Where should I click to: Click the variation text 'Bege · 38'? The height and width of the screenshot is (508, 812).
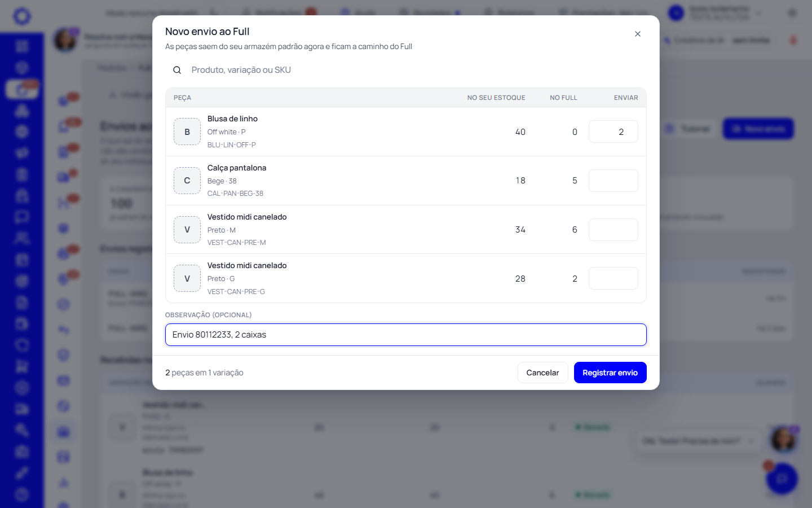(222, 181)
